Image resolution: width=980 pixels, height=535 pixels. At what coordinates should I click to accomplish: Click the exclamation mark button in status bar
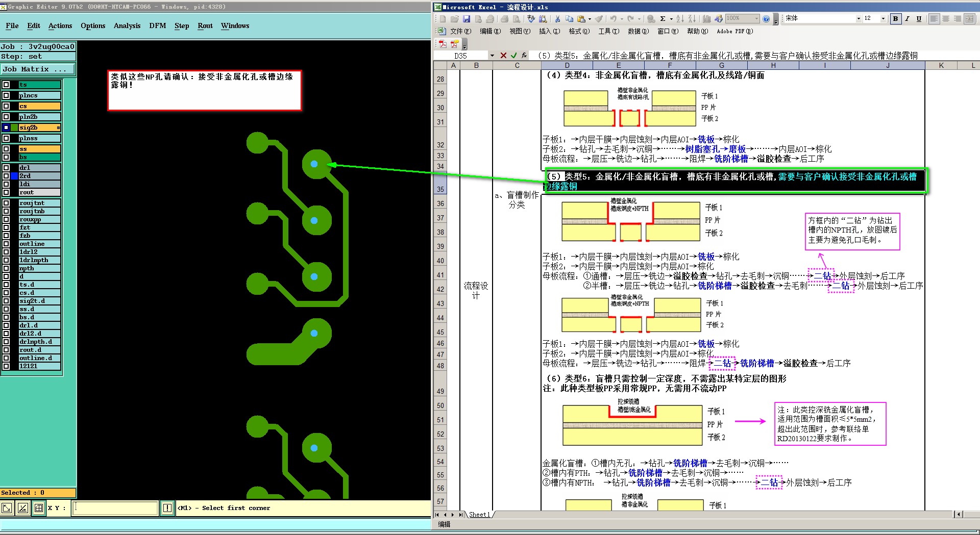click(x=167, y=508)
